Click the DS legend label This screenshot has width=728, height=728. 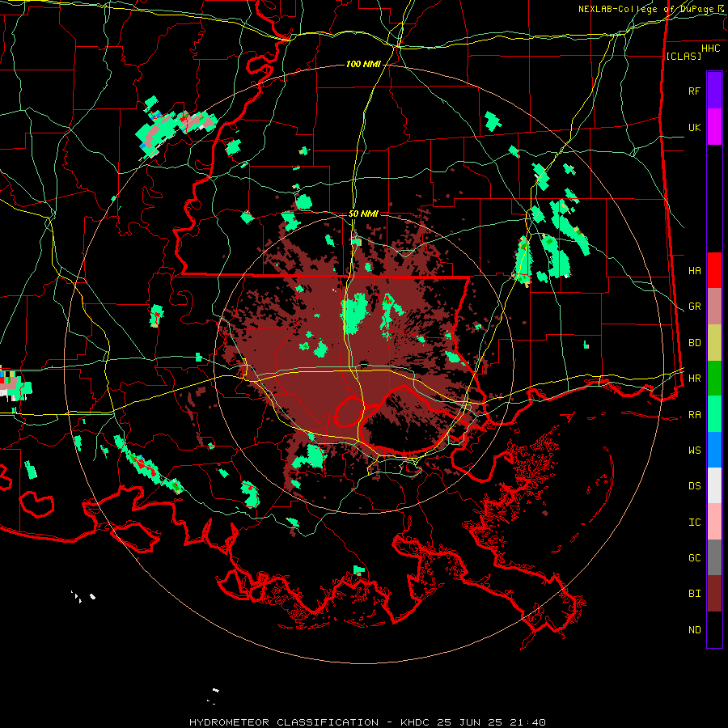[694, 486]
